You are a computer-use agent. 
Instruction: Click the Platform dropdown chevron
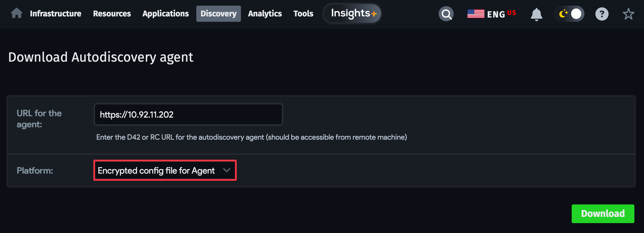[227, 170]
